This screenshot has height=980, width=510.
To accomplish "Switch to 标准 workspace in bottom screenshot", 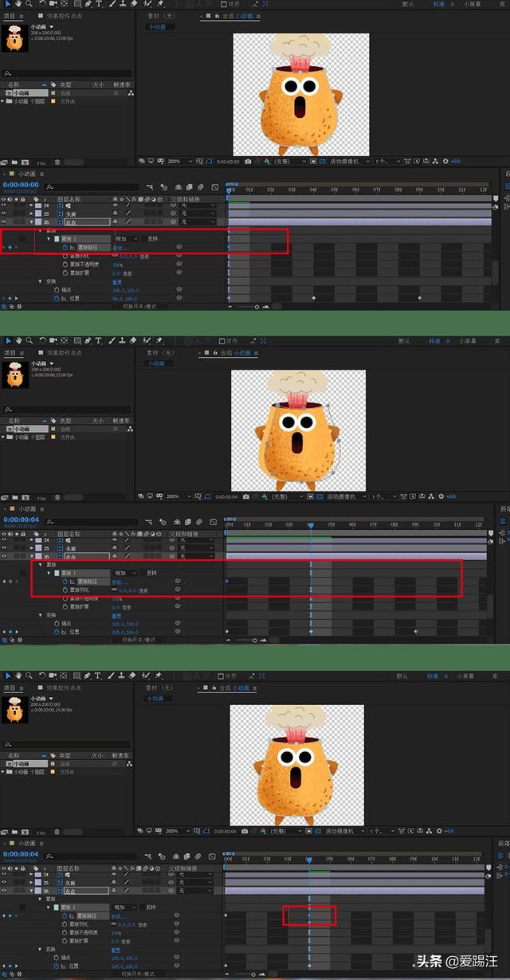I will tap(434, 676).
